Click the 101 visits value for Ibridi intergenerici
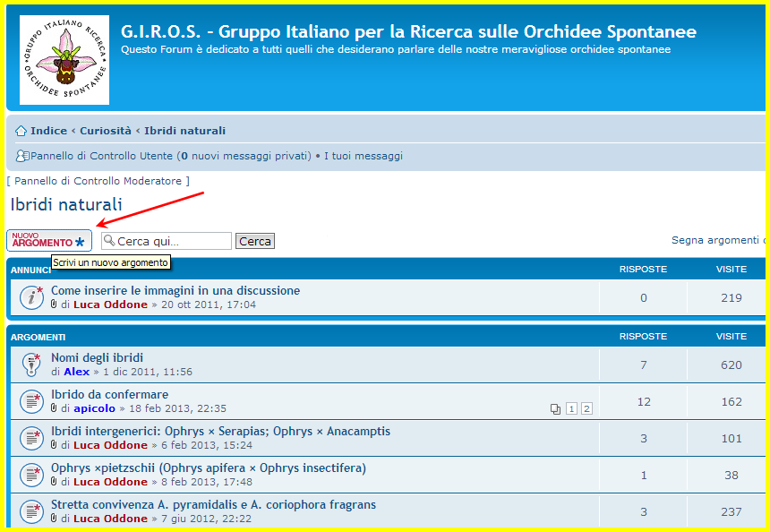770x532 pixels. click(731, 438)
